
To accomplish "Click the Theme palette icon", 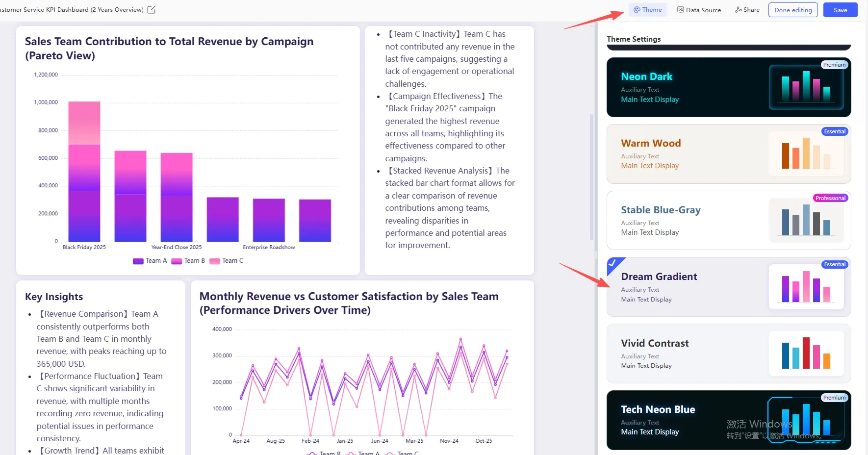I will pos(637,10).
